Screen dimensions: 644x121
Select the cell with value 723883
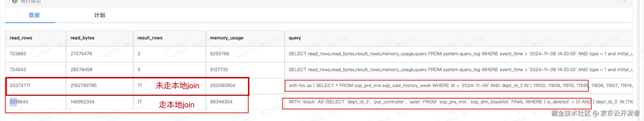18,54
